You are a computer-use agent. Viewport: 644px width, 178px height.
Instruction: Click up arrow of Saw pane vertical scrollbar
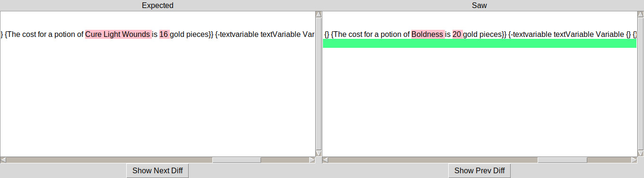tap(640, 14)
